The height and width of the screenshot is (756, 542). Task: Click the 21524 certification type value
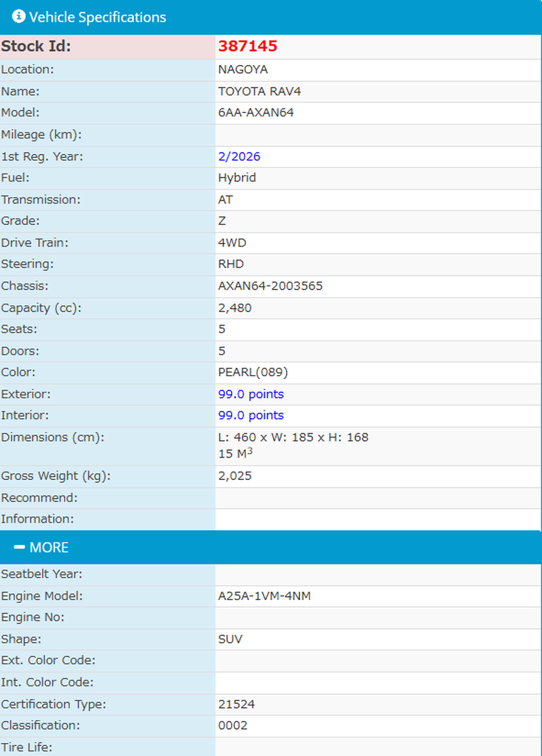[x=236, y=704]
